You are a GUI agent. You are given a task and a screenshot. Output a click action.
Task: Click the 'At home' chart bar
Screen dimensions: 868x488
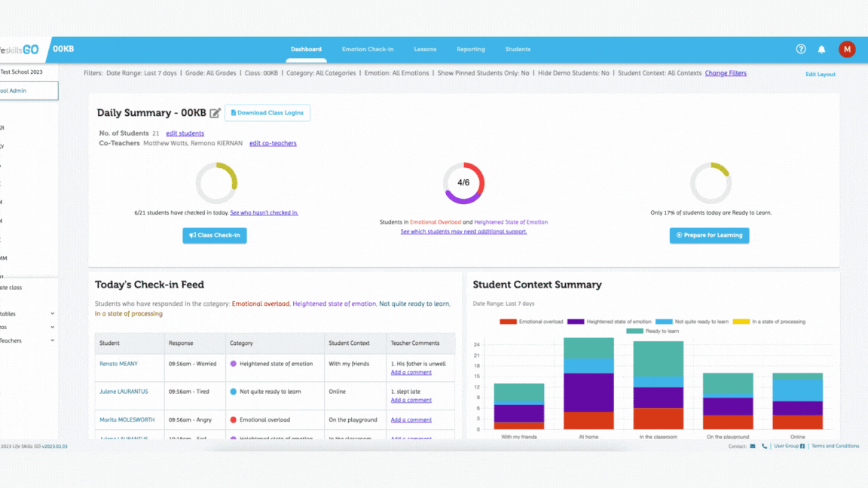tap(588, 383)
